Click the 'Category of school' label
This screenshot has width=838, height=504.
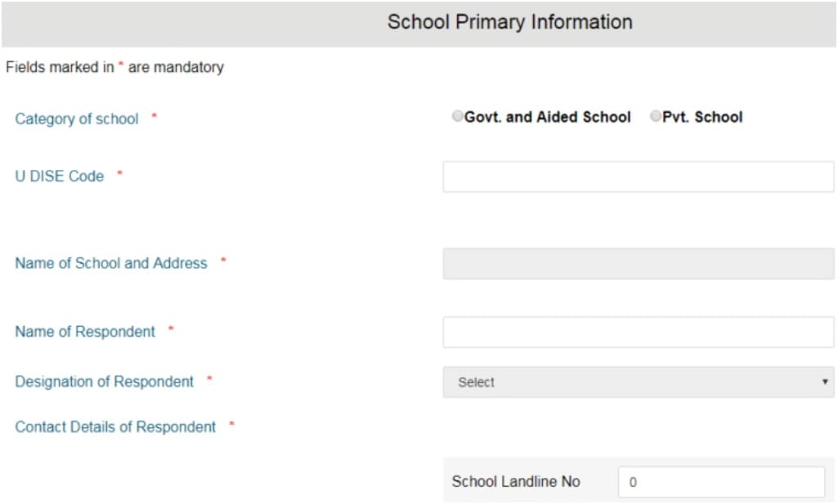click(x=77, y=119)
